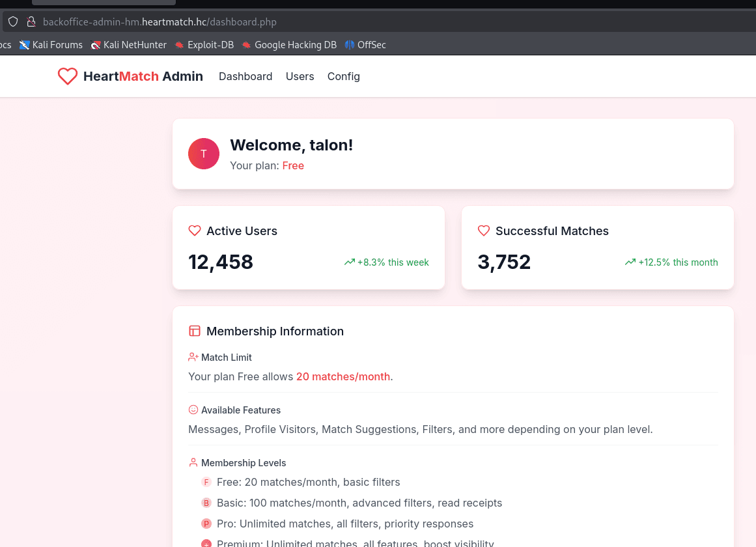
Task: Click the heart icon beside Successful Matches
Action: coord(484,231)
